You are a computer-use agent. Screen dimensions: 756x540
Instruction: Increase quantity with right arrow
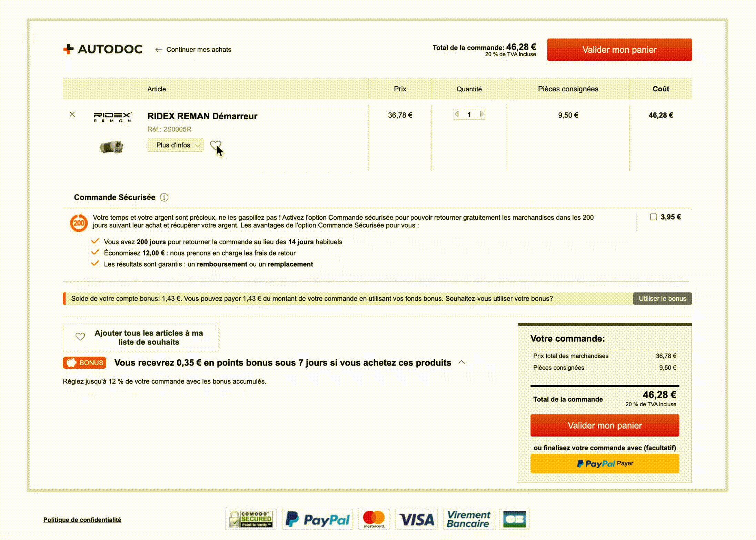(x=481, y=114)
